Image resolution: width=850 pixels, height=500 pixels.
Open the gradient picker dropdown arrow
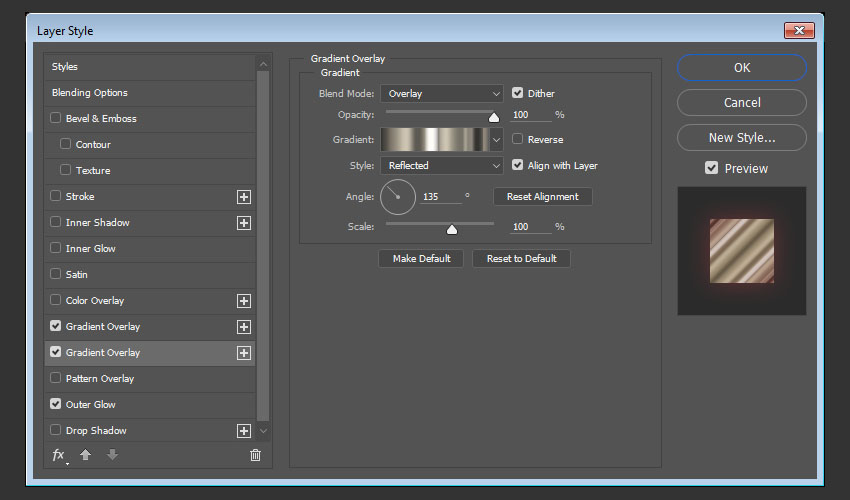pyautogui.click(x=496, y=139)
